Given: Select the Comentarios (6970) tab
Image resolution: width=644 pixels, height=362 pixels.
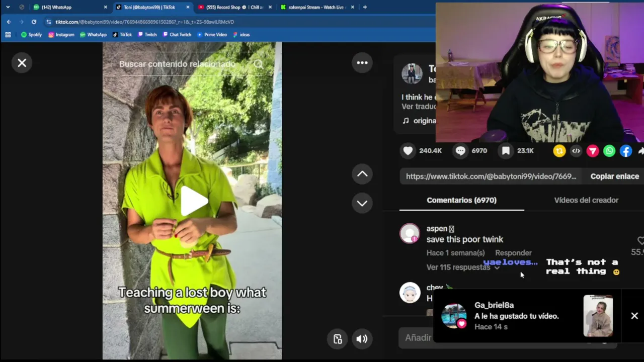Looking at the screenshot, I should click(x=461, y=200).
